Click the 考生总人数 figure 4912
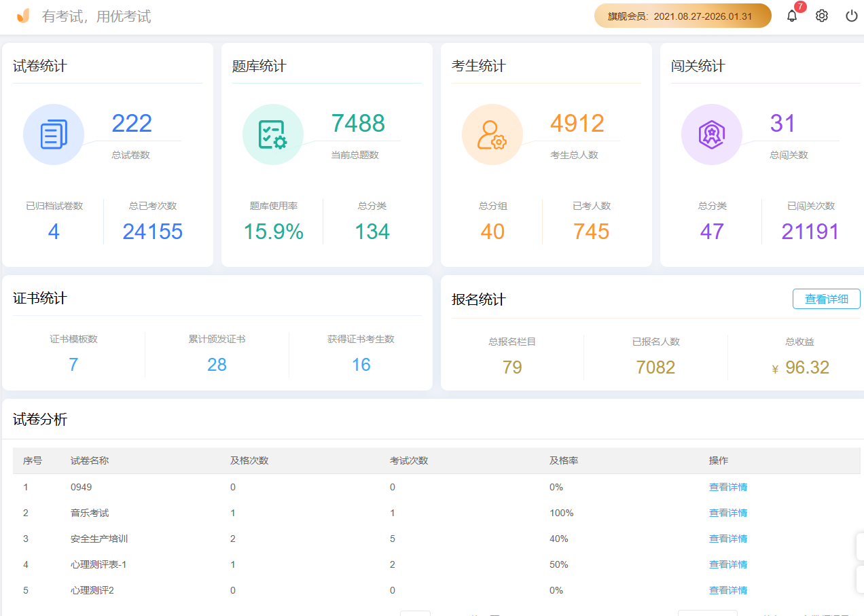Image resolution: width=864 pixels, height=616 pixels. [577, 123]
